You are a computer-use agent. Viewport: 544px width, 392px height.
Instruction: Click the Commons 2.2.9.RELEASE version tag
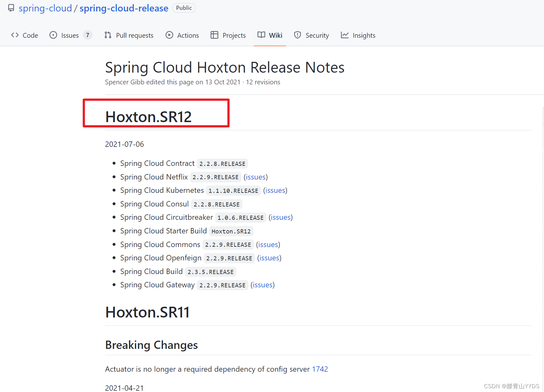click(x=228, y=245)
